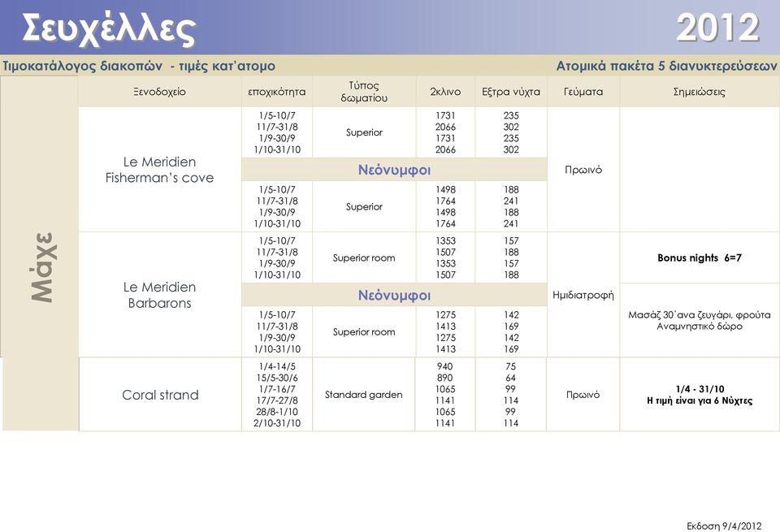Select Le Meridien Barbarons hotel cell
The height and width of the screenshot is (532, 780).
click(x=160, y=295)
